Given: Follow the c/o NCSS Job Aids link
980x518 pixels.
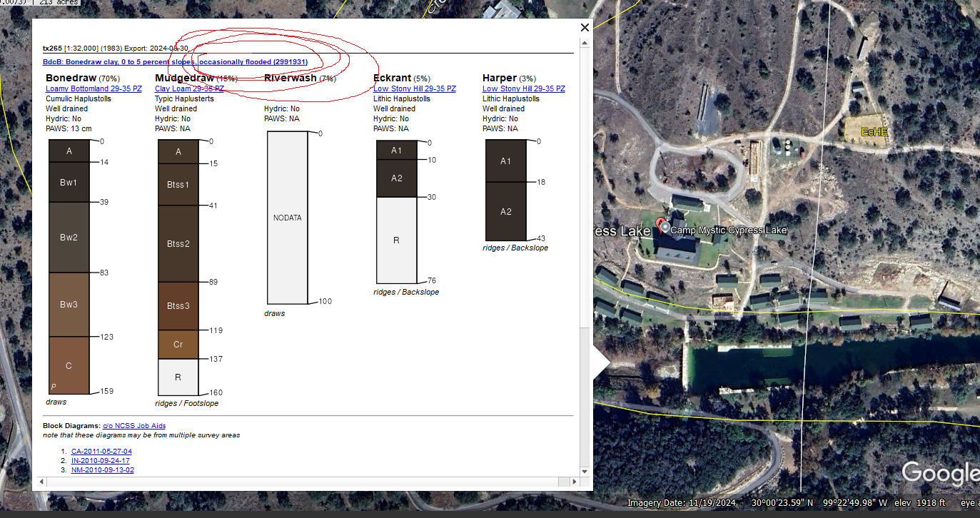Looking at the screenshot, I should point(134,425).
